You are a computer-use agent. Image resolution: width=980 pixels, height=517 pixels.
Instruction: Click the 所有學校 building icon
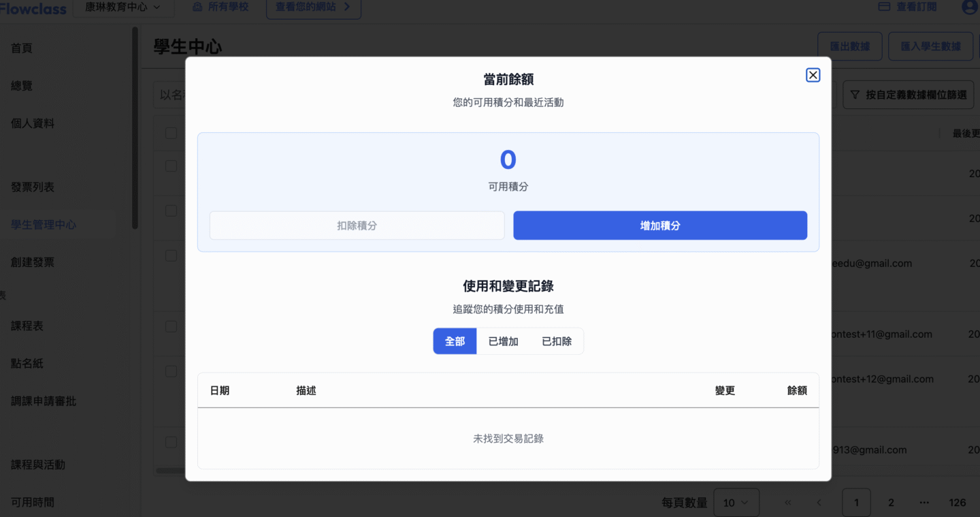pos(197,7)
